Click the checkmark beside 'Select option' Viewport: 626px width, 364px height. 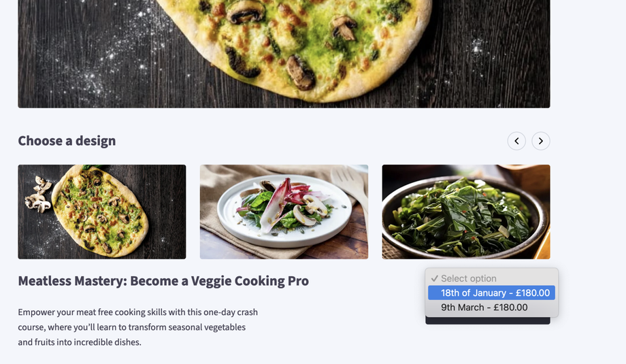pyautogui.click(x=434, y=278)
